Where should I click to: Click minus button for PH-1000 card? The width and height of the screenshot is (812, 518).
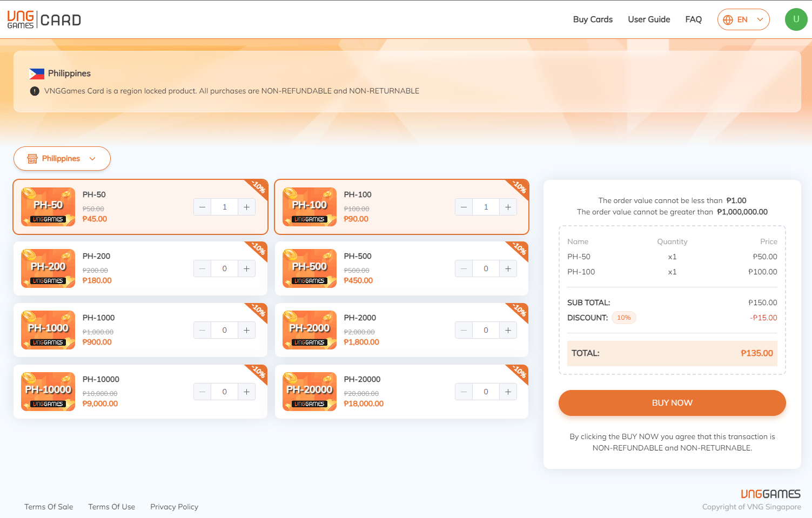tap(202, 330)
